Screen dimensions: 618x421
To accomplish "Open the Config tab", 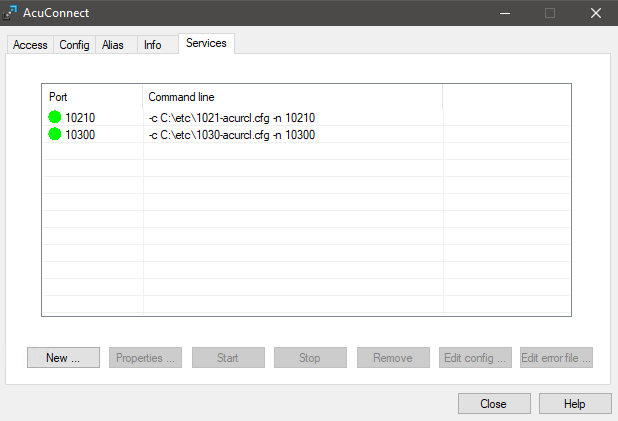I will (x=74, y=45).
